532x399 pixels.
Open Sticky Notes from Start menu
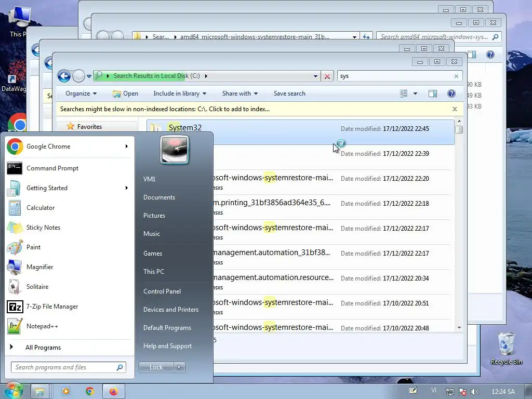tap(69, 228)
